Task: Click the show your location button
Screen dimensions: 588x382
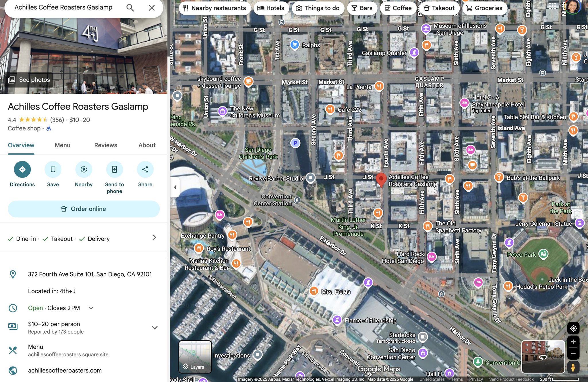Action: (x=573, y=328)
